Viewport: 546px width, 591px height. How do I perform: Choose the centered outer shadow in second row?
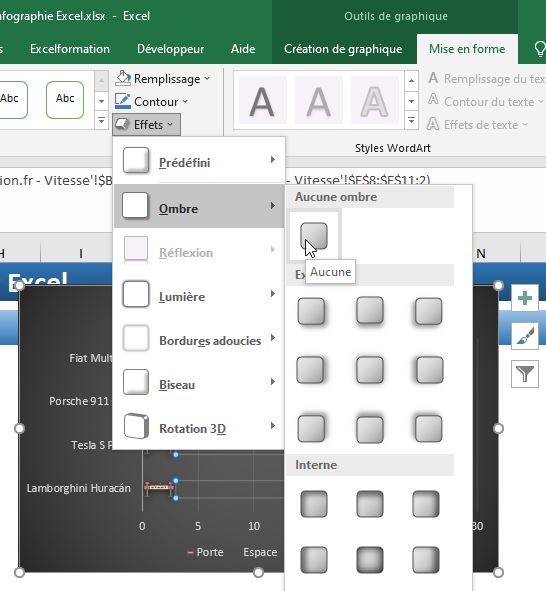coord(370,370)
